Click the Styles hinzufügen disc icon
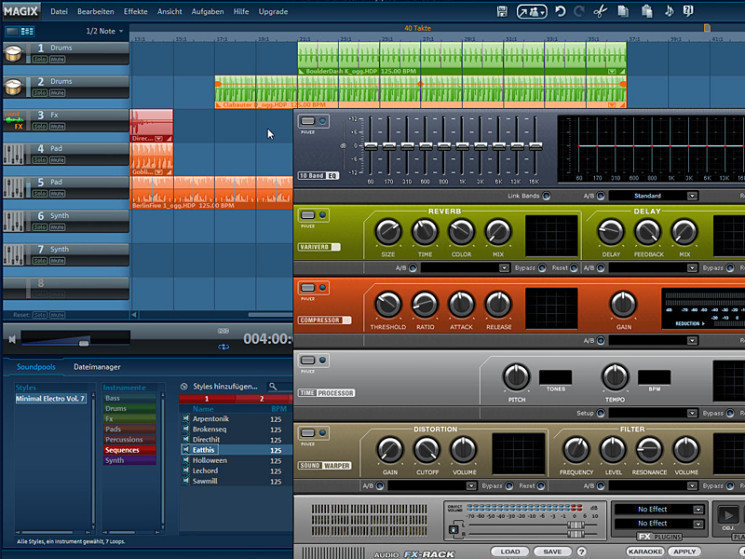The height and width of the screenshot is (559, 745). click(x=184, y=387)
